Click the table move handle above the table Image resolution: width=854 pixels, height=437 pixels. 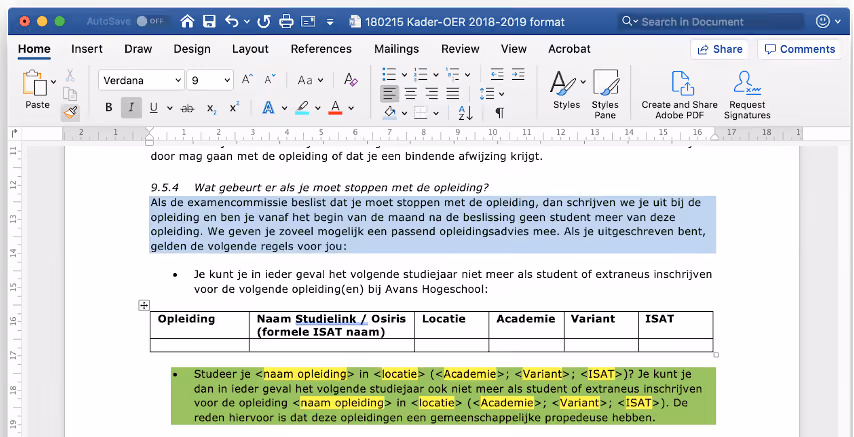coord(144,305)
